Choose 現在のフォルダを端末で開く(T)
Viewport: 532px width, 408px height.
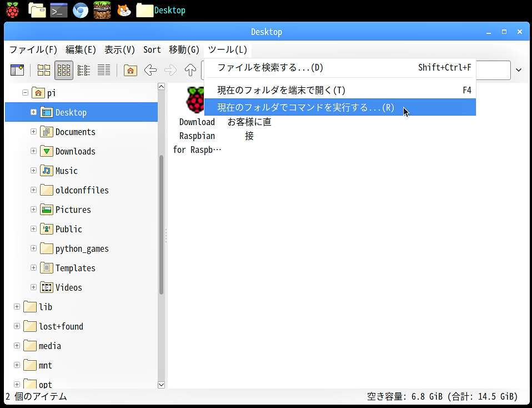[340, 91]
